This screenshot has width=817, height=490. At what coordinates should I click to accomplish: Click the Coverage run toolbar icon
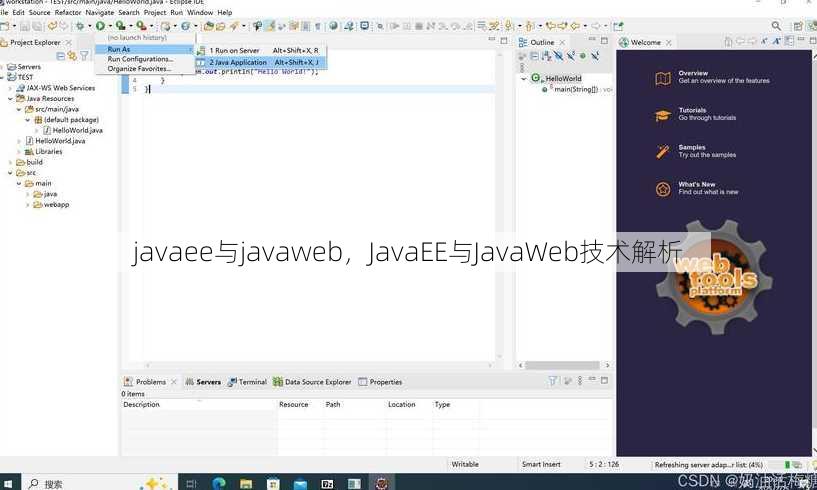point(120,26)
